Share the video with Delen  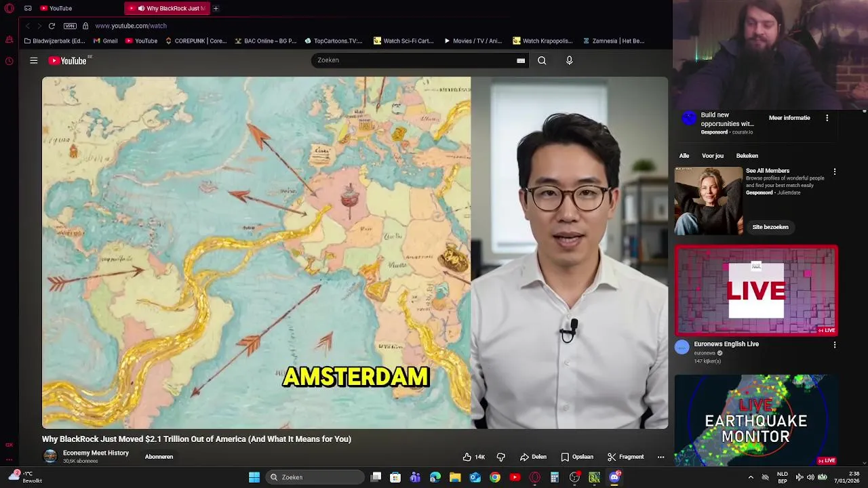533,457
